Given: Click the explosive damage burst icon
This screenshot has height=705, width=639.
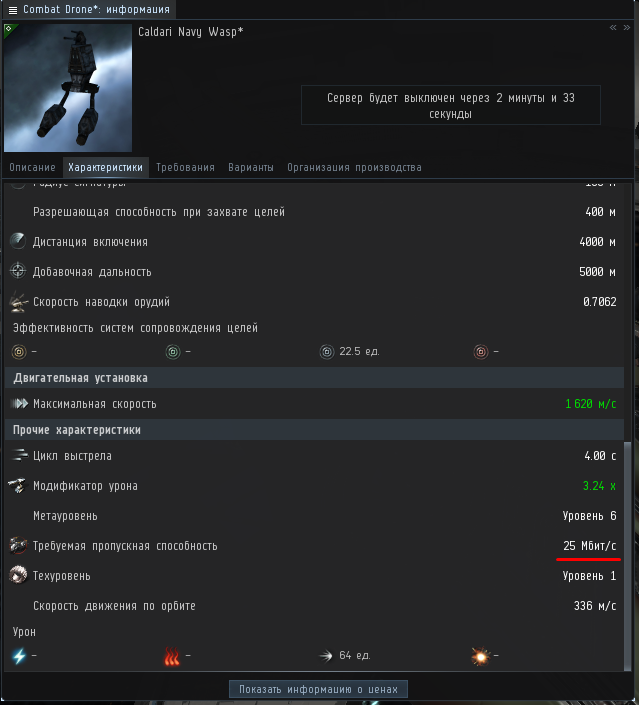Looking at the screenshot, I should [480, 656].
